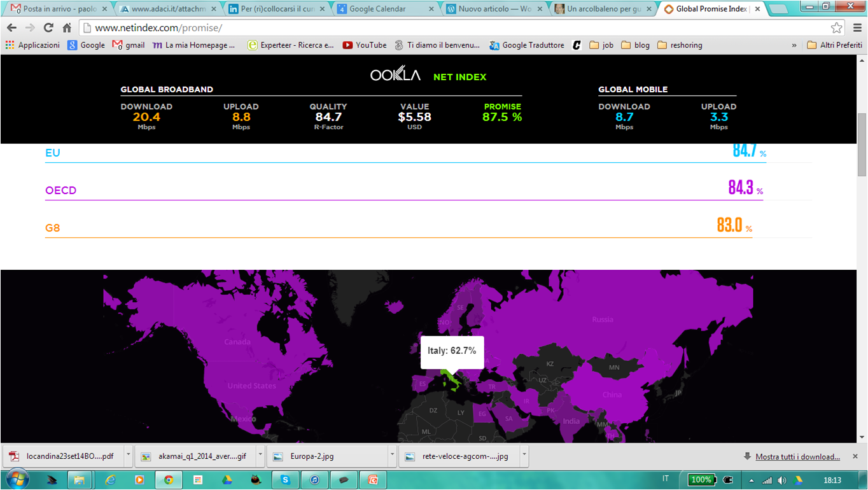Expand options for locandina23set14BO pdf download
This screenshot has height=490, width=868.
[128, 456]
